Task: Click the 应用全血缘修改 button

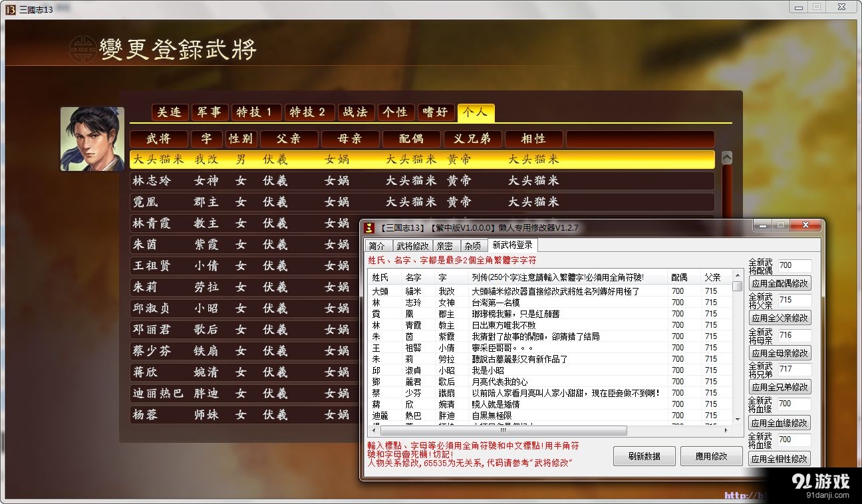Action: point(780,422)
